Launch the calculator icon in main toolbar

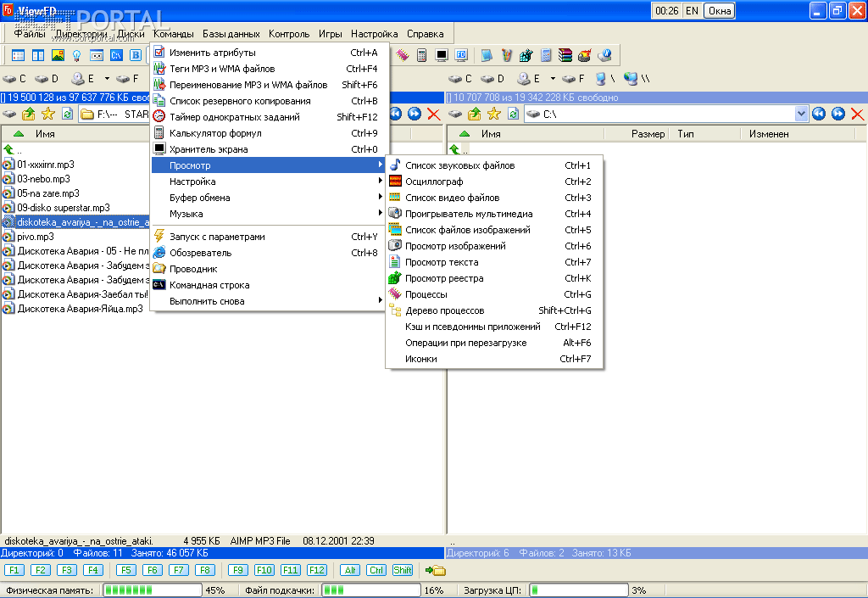[422, 55]
